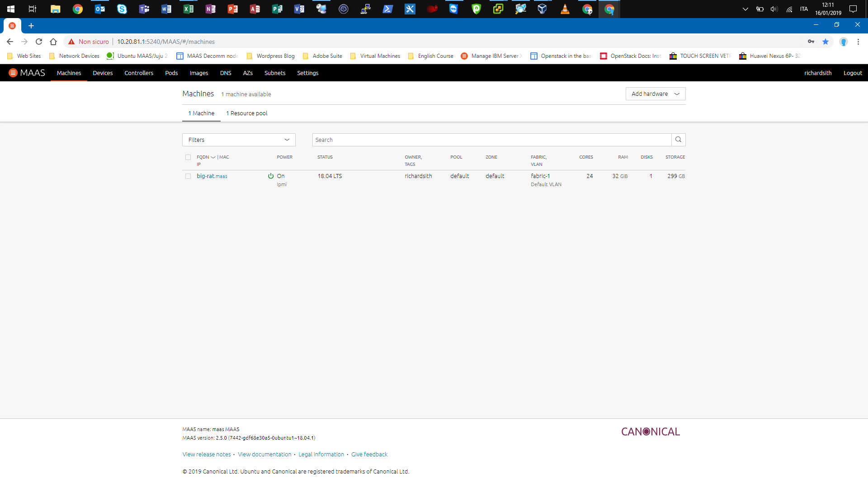
Task: Open the Add hardware dropdown
Action: pyautogui.click(x=655, y=94)
